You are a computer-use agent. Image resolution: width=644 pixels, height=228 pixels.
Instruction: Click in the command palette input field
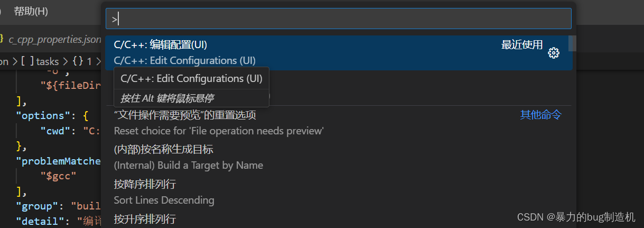click(x=338, y=19)
